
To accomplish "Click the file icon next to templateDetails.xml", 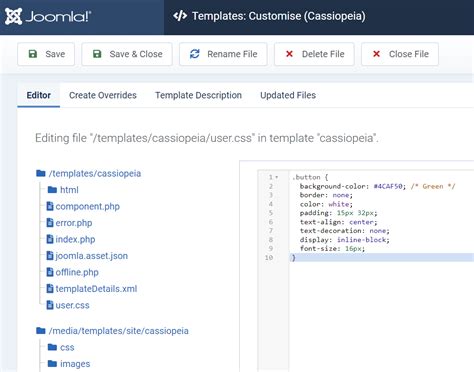I will tap(50, 289).
